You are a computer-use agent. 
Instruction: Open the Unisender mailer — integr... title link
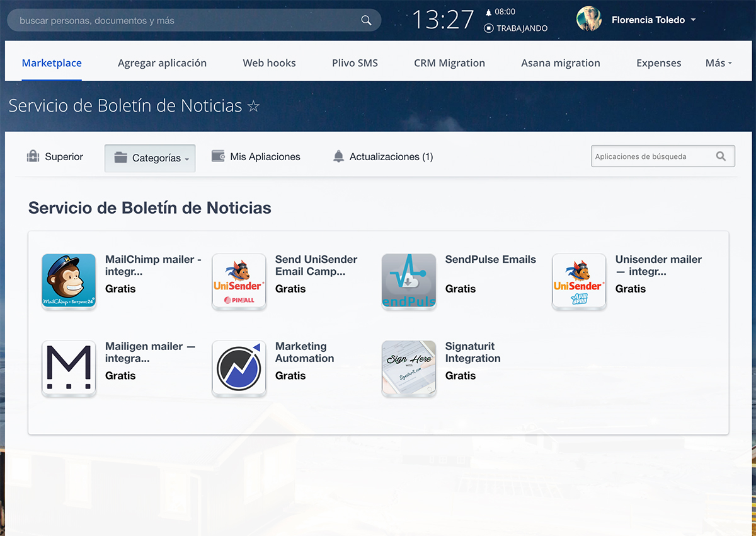coord(658,265)
